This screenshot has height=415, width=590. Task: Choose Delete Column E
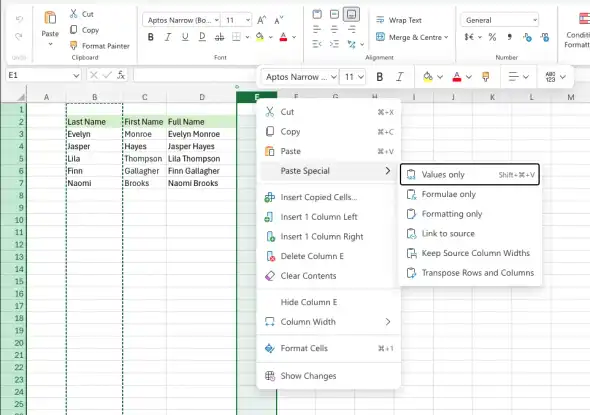(x=329, y=256)
